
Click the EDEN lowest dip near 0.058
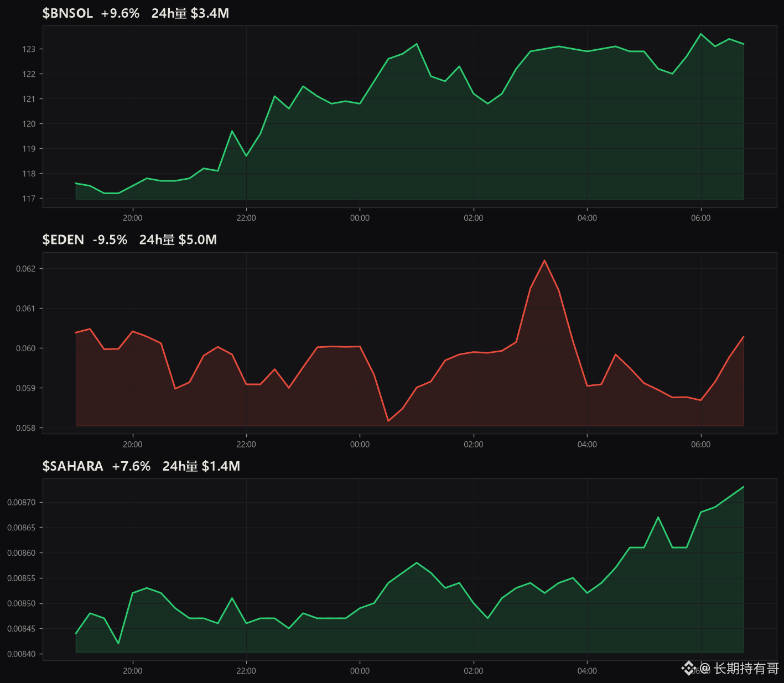point(388,421)
